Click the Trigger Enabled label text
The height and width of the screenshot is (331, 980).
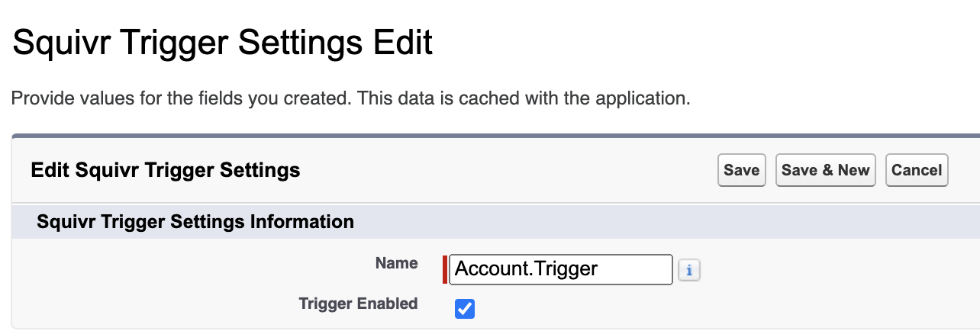(358, 304)
